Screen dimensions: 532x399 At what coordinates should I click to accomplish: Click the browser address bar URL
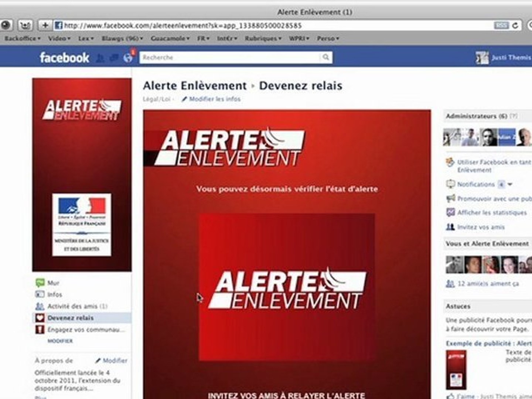(183, 25)
